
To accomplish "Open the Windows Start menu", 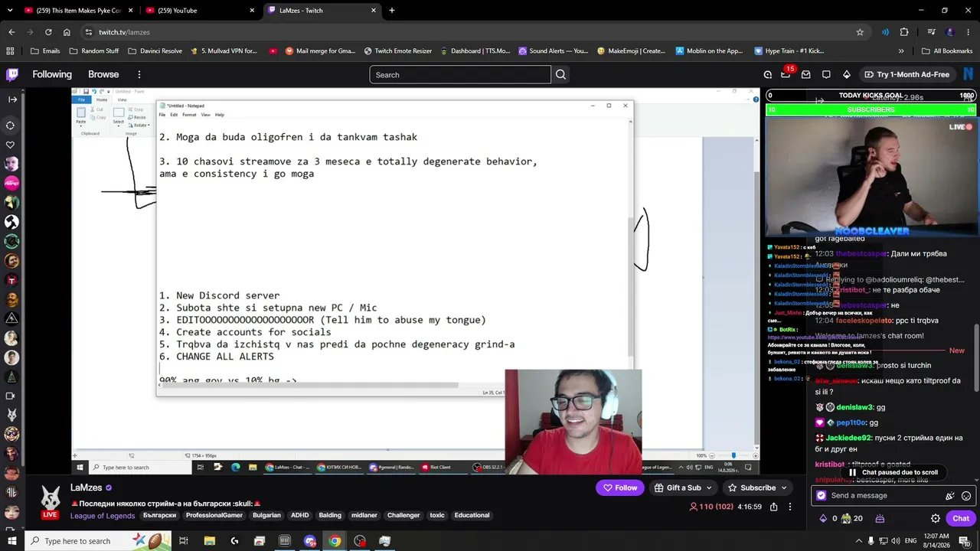I will coord(12,541).
